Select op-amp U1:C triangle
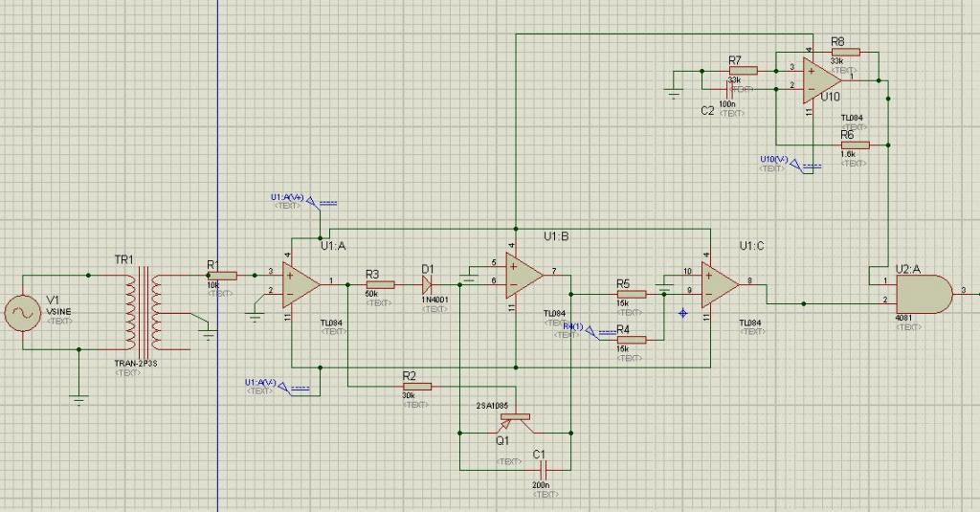980x512 pixels. click(720, 285)
